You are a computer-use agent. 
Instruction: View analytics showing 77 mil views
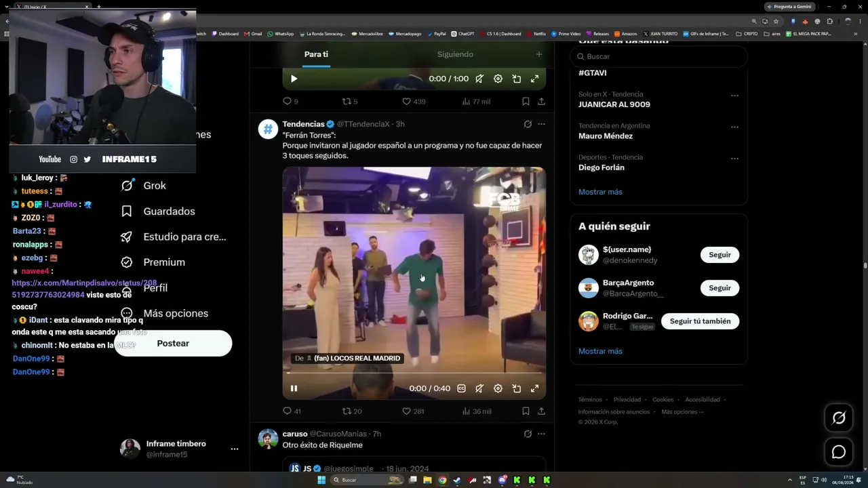pyautogui.click(x=476, y=102)
